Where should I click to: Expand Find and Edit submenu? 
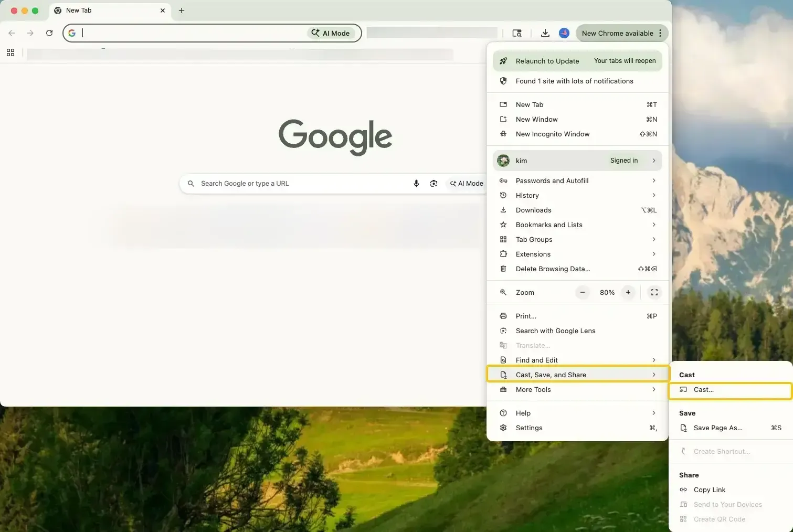pyautogui.click(x=577, y=360)
